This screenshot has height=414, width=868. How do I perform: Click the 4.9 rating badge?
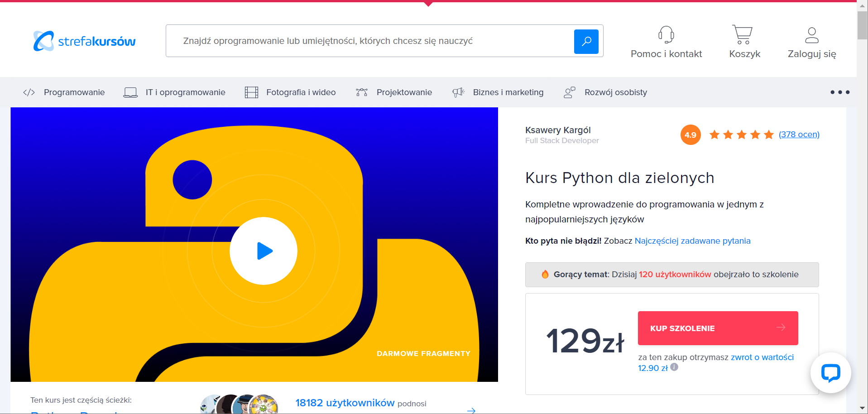click(691, 135)
